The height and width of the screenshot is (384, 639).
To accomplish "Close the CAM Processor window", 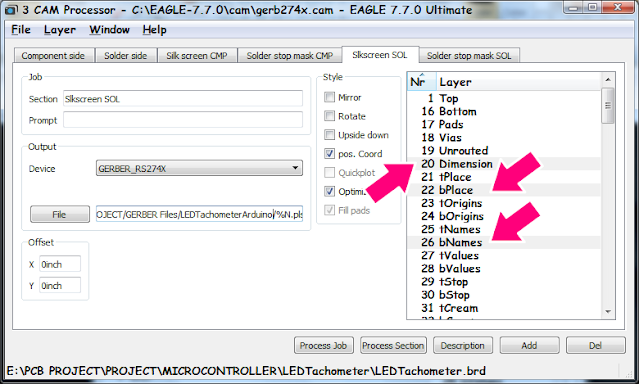I will point(618,7).
